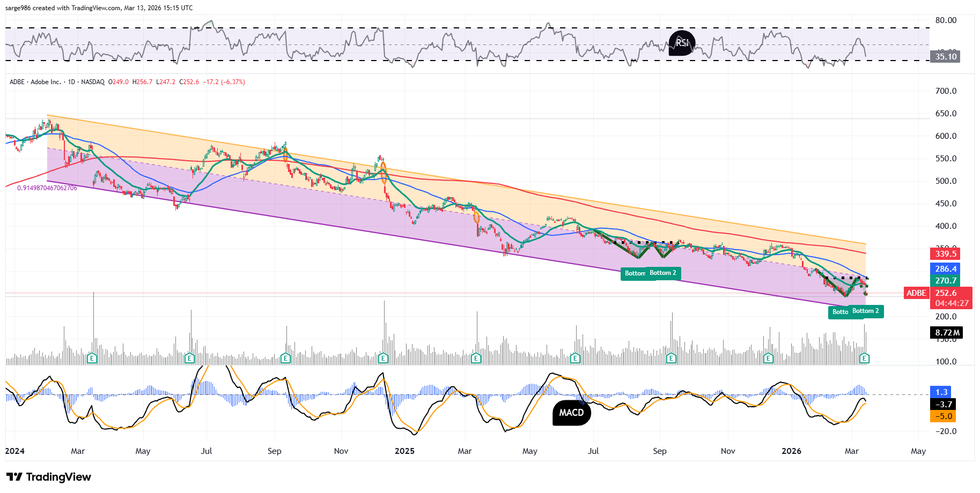Click the December 2025 earnings icon
This screenshot has width=980, height=493.
pos(769,358)
